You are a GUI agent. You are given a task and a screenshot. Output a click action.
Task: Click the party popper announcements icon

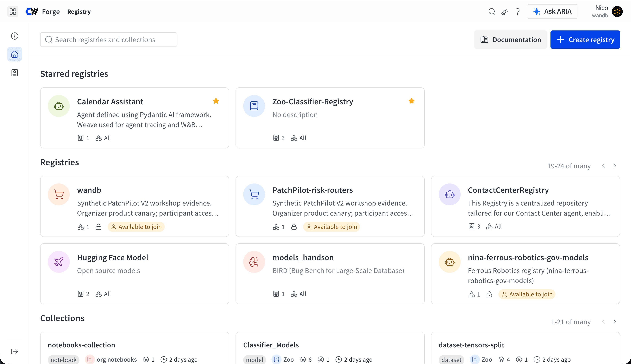click(505, 11)
